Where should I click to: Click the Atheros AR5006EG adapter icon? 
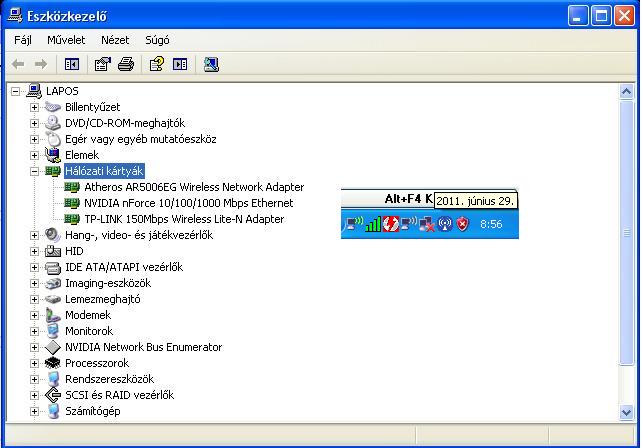click(72, 187)
